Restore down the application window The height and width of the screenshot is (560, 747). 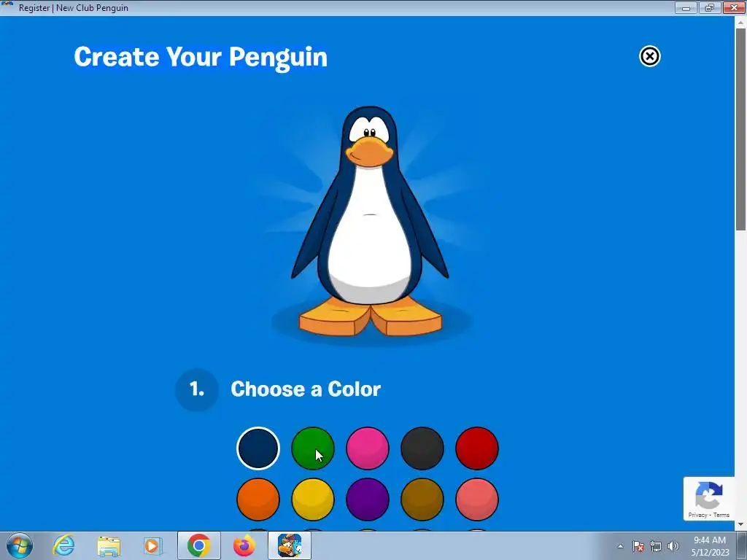709,7
